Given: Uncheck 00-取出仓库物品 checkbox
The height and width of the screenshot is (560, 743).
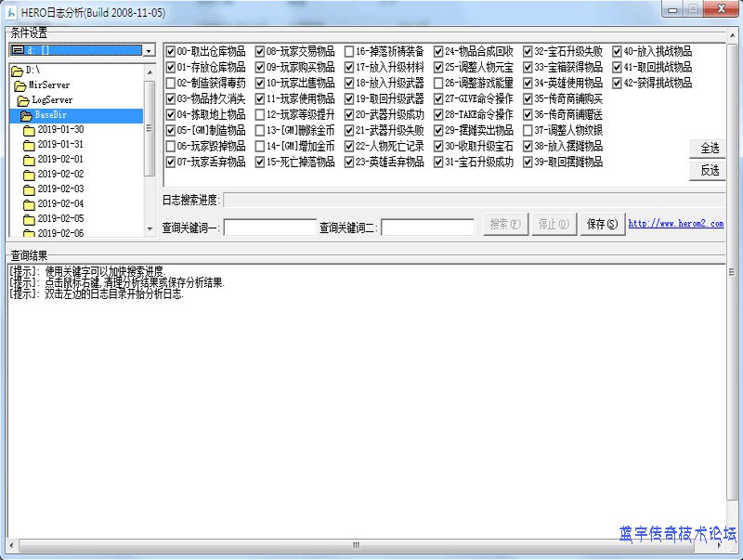Looking at the screenshot, I should point(171,52).
